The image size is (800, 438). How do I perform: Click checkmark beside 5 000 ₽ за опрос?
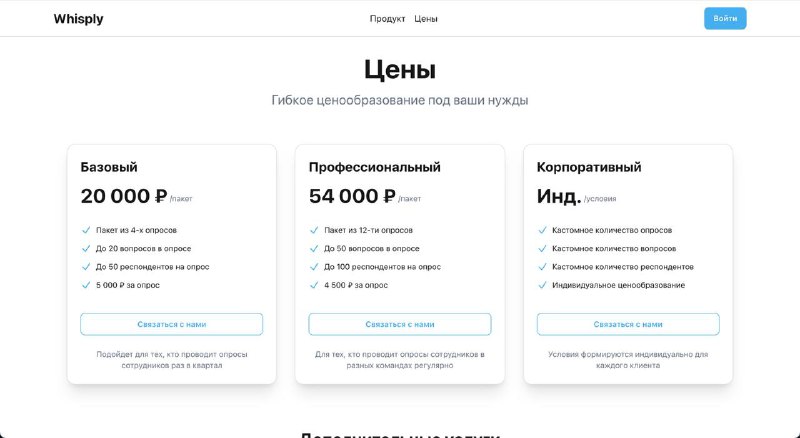86,285
